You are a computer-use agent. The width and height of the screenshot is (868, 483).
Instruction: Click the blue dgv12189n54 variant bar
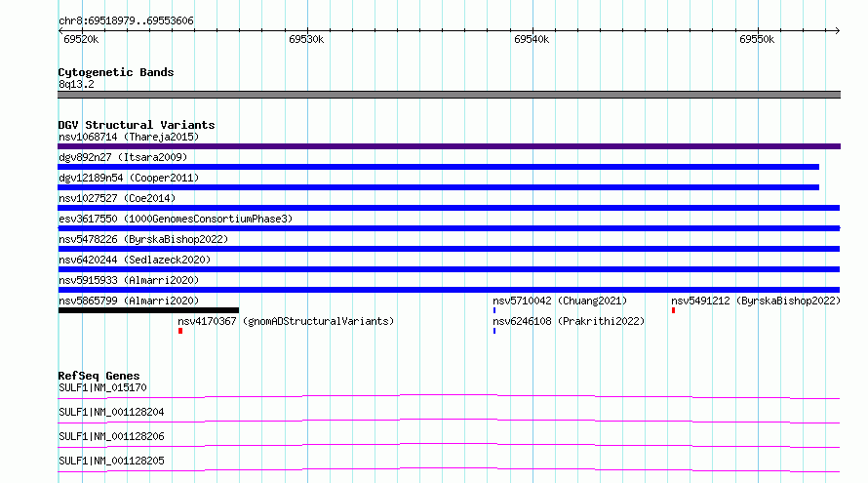click(x=439, y=187)
